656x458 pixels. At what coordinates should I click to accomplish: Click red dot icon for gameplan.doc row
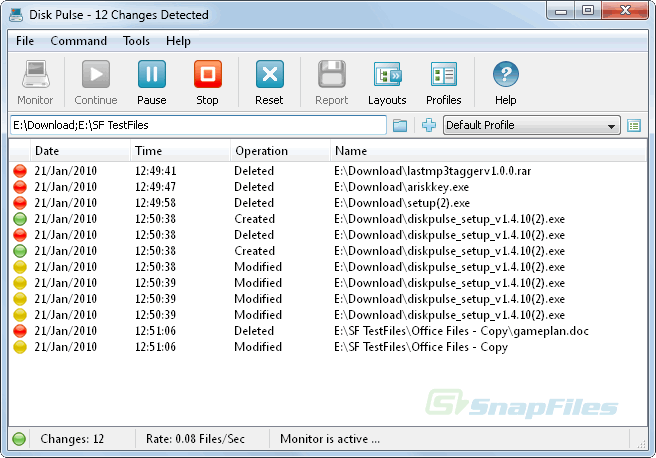(x=20, y=331)
